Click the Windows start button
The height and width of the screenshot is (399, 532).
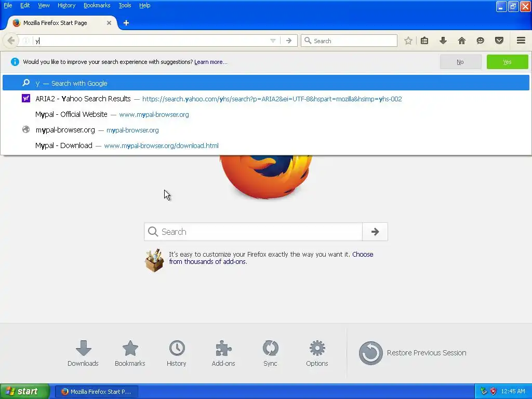tap(25, 391)
